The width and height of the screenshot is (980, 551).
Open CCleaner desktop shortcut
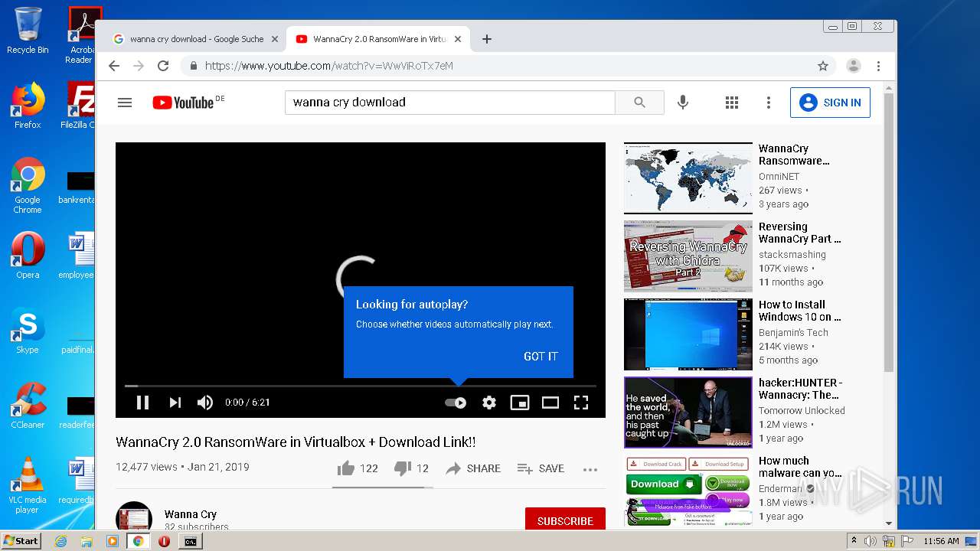[x=28, y=406]
